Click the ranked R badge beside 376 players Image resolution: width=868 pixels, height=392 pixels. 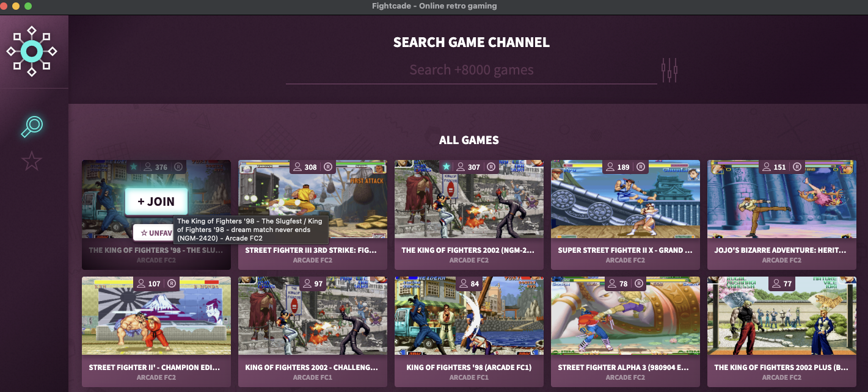[x=178, y=167]
